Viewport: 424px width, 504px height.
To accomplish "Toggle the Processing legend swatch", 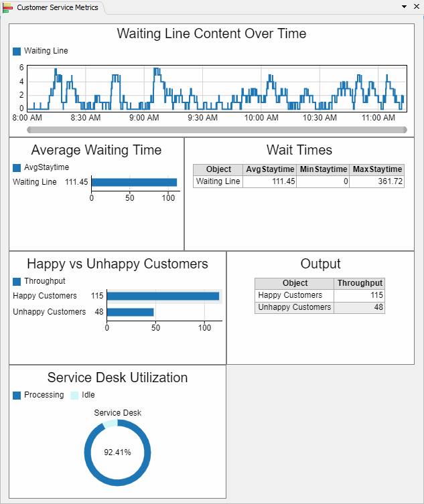I will pos(17,395).
